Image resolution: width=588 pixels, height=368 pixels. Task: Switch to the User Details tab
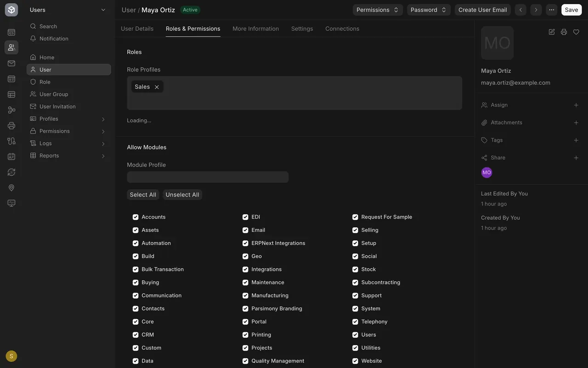coord(137,29)
